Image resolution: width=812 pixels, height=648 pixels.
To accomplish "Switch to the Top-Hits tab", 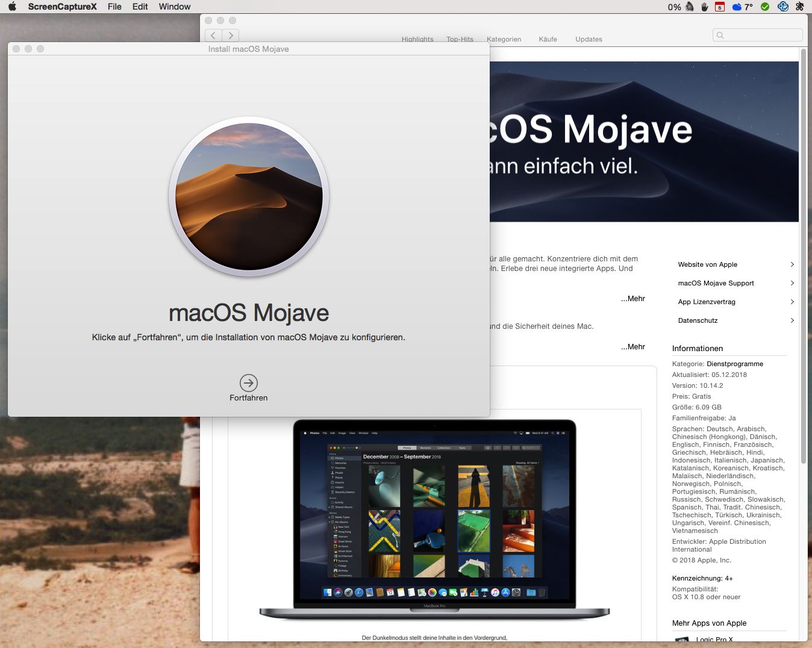I will pyautogui.click(x=460, y=39).
